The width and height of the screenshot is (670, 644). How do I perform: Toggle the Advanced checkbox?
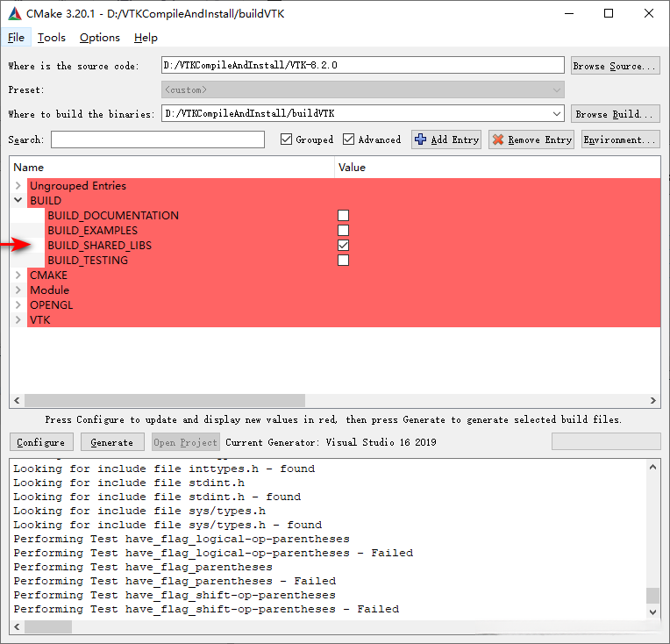348,140
